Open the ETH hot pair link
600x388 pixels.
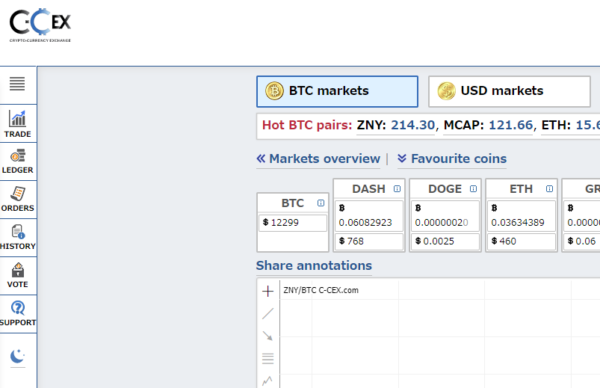coord(571,125)
